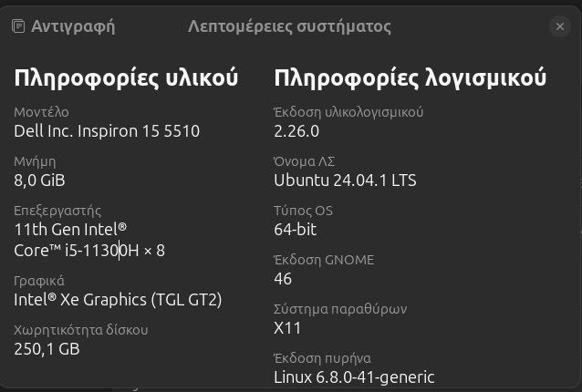The height and width of the screenshot is (392, 582).
Task: Click the 64-bit OS type value
Action: 295,230
